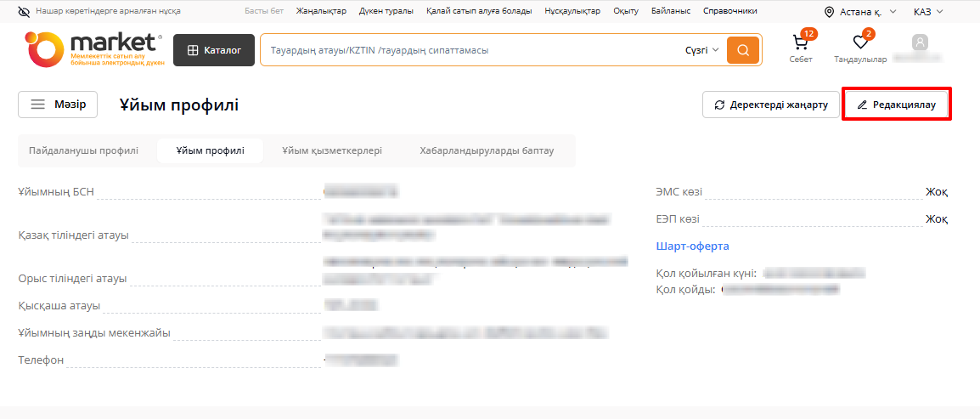Image resolution: width=980 pixels, height=419 pixels.
Task: Click the location pin icon for Астана
Action: coord(829,12)
